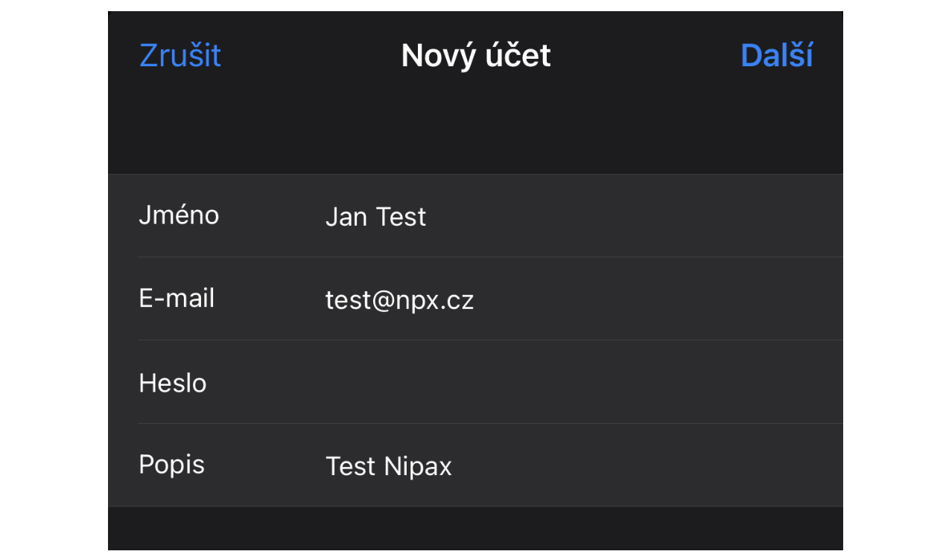Select the Heslo field label

coord(173,383)
